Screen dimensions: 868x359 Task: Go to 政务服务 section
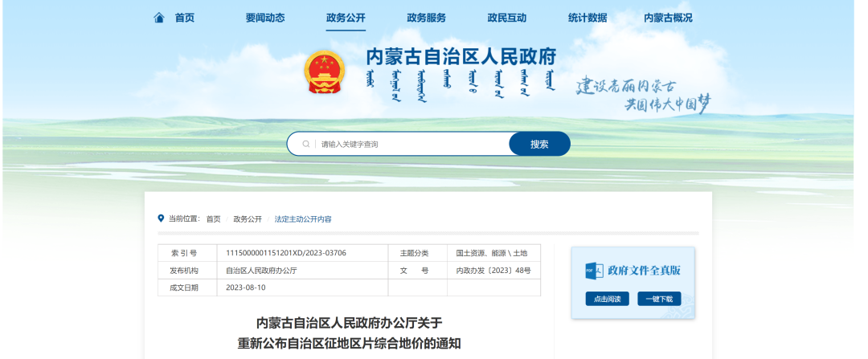tap(426, 18)
